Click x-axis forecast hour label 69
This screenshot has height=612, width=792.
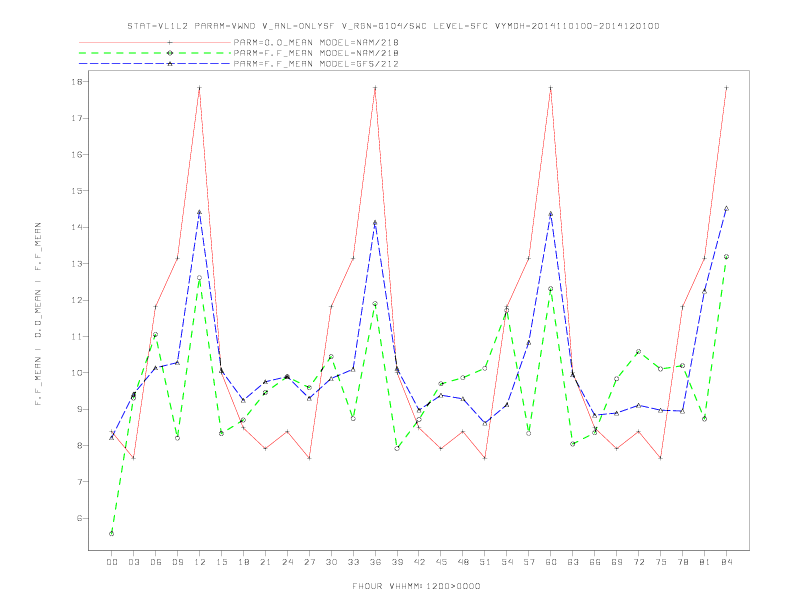pos(617,562)
